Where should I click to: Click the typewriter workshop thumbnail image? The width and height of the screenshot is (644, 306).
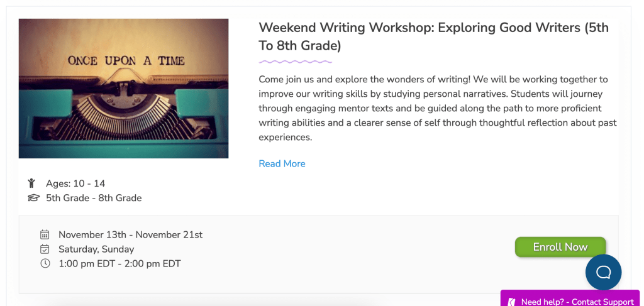coord(123,89)
